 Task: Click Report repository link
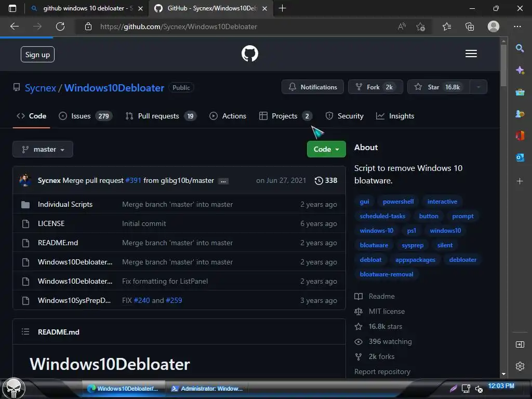[382, 372]
